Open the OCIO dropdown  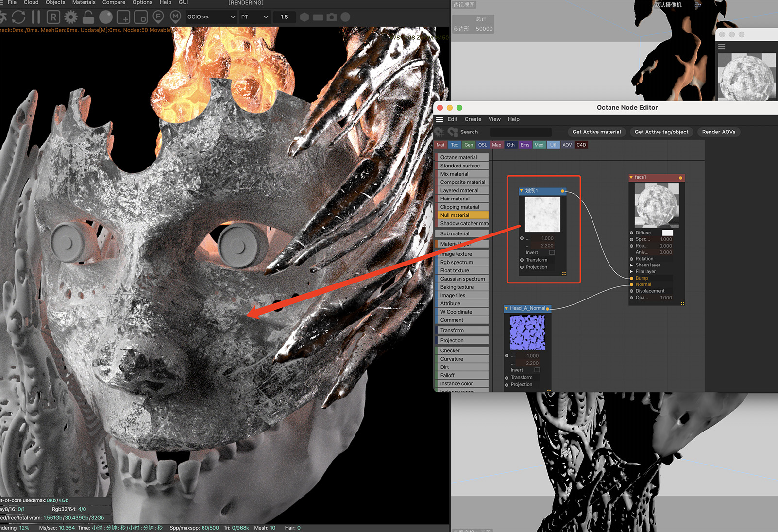coord(211,17)
